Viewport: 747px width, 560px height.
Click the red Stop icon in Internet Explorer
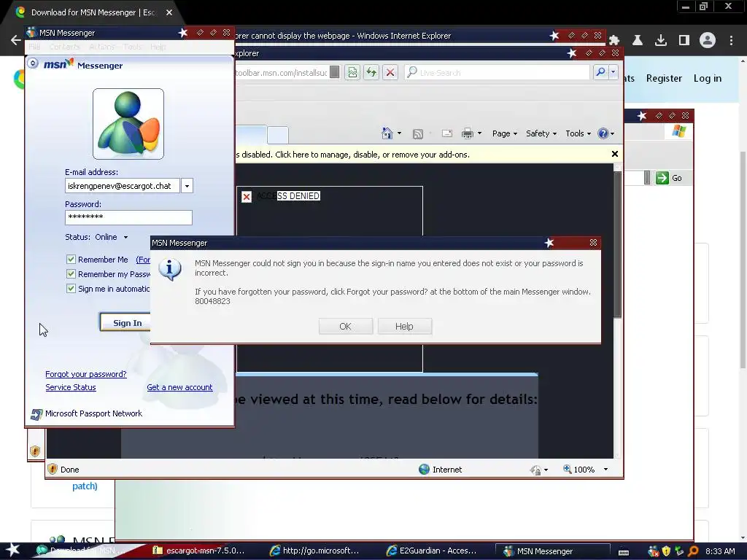390,72
